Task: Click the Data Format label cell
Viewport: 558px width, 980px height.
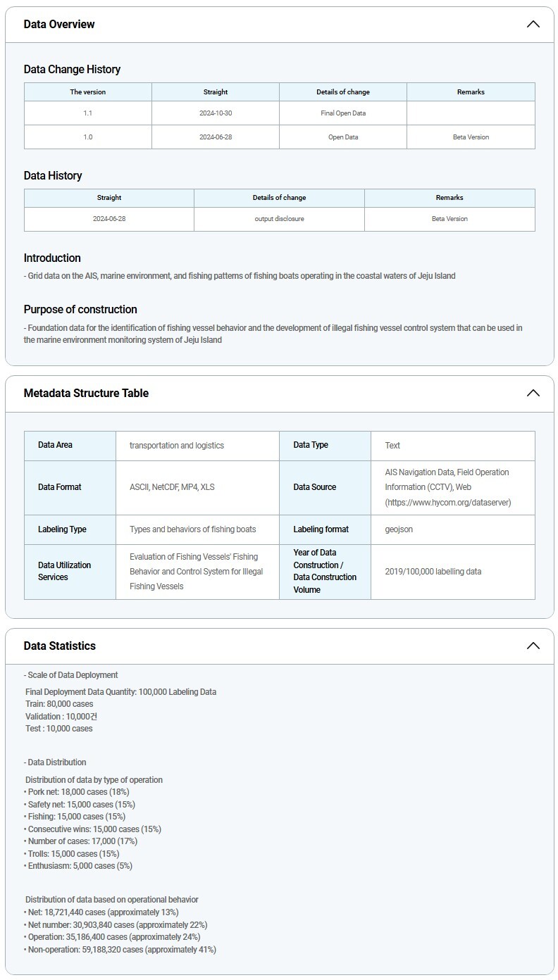Action: pos(60,486)
